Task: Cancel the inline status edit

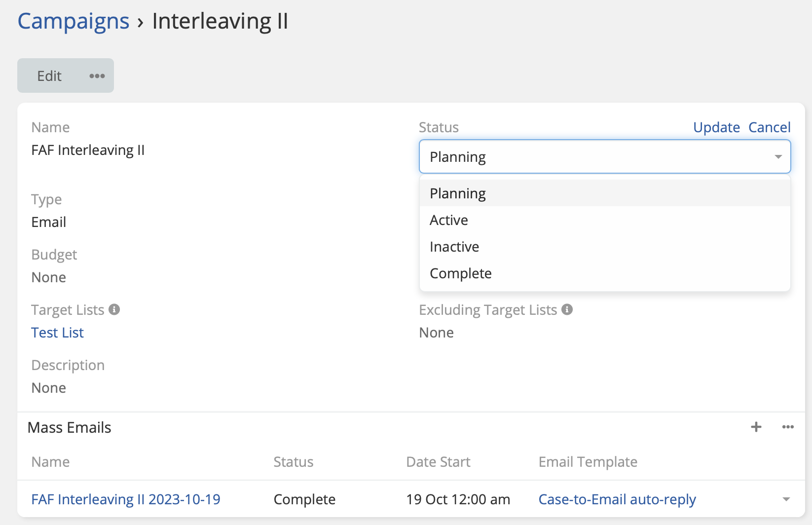Action: point(769,127)
